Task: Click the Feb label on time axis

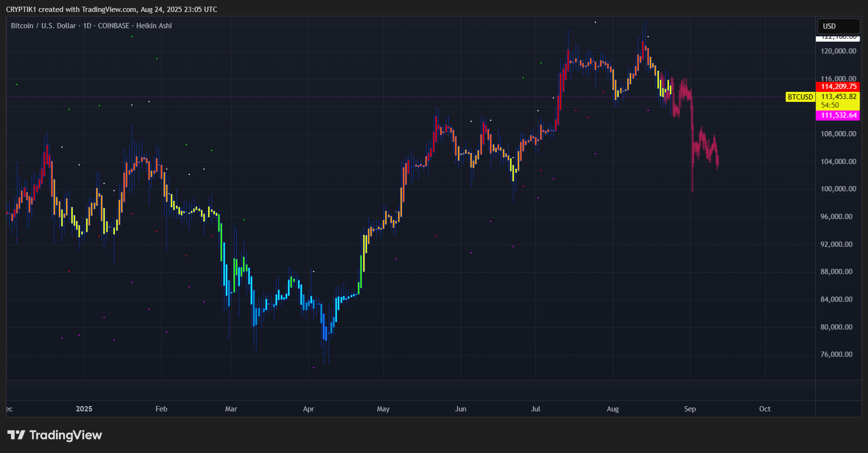Action: pos(161,409)
